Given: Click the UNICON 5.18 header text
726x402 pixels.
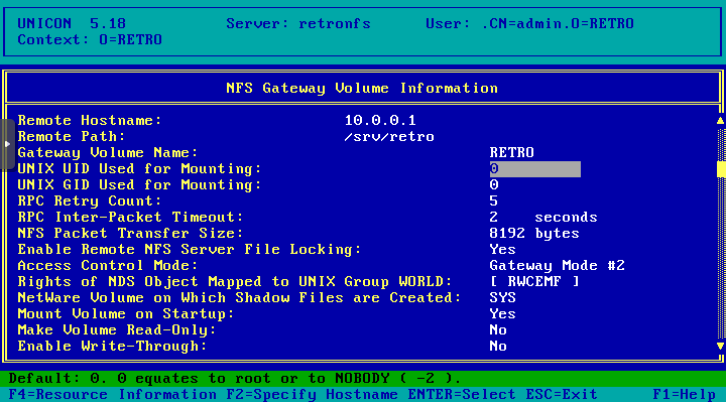Looking at the screenshot, I should (72, 24).
